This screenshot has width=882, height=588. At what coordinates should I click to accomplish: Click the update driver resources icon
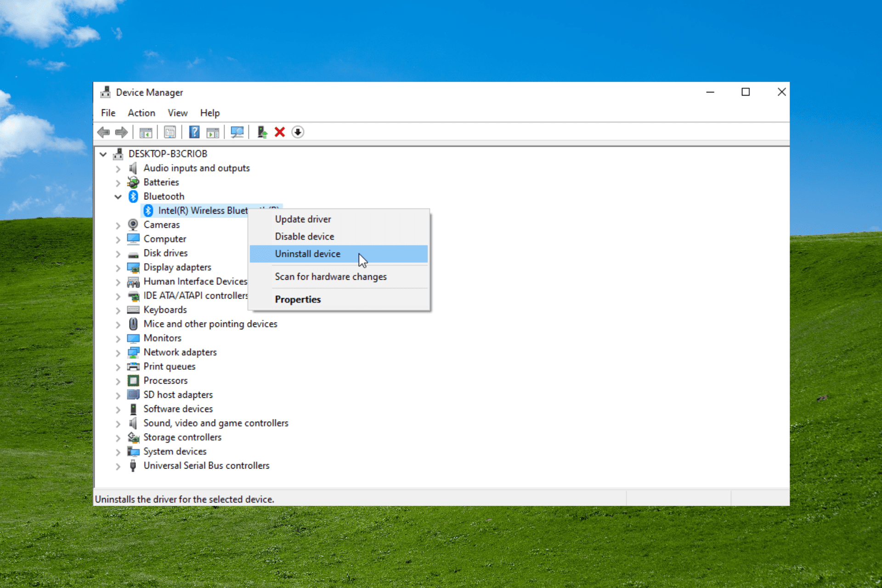[262, 132]
